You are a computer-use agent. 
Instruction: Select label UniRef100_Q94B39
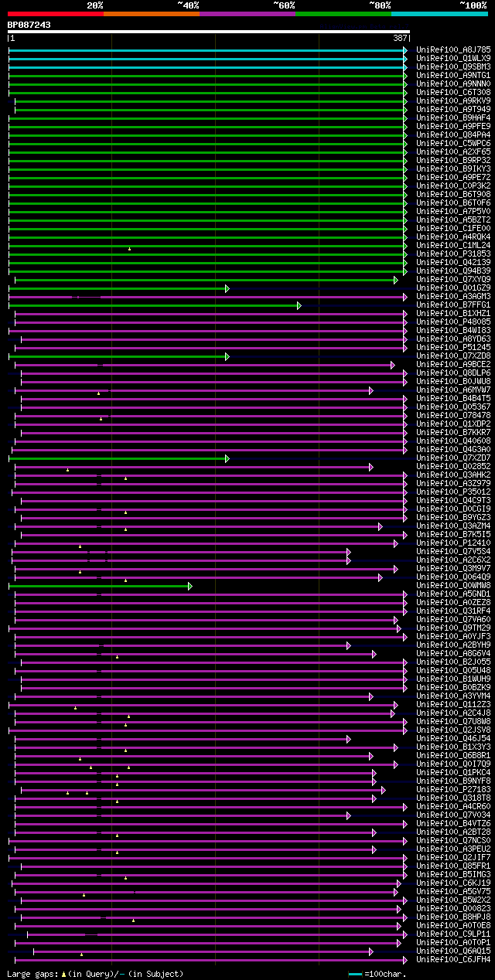(453, 271)
